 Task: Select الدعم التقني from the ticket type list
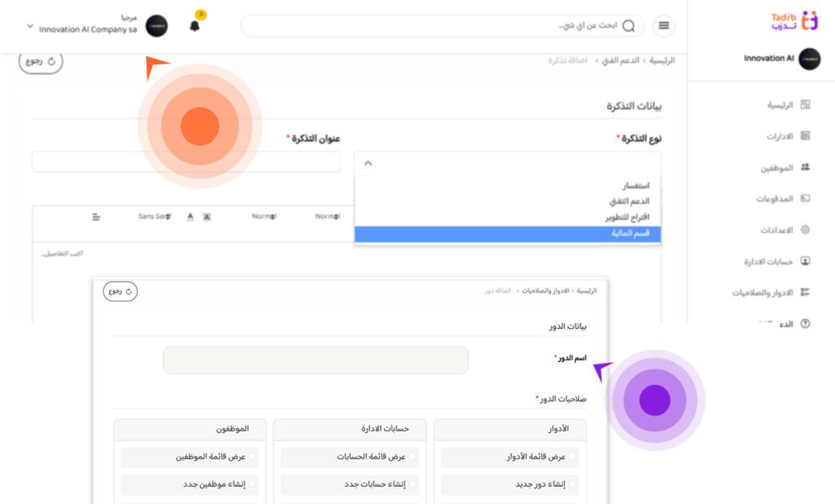[630, 201]
